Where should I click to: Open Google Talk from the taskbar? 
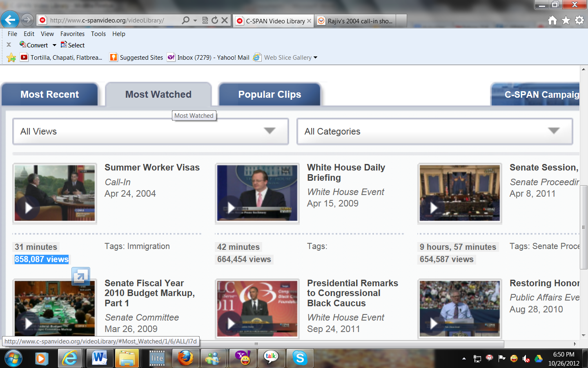[x=271, y=359]
